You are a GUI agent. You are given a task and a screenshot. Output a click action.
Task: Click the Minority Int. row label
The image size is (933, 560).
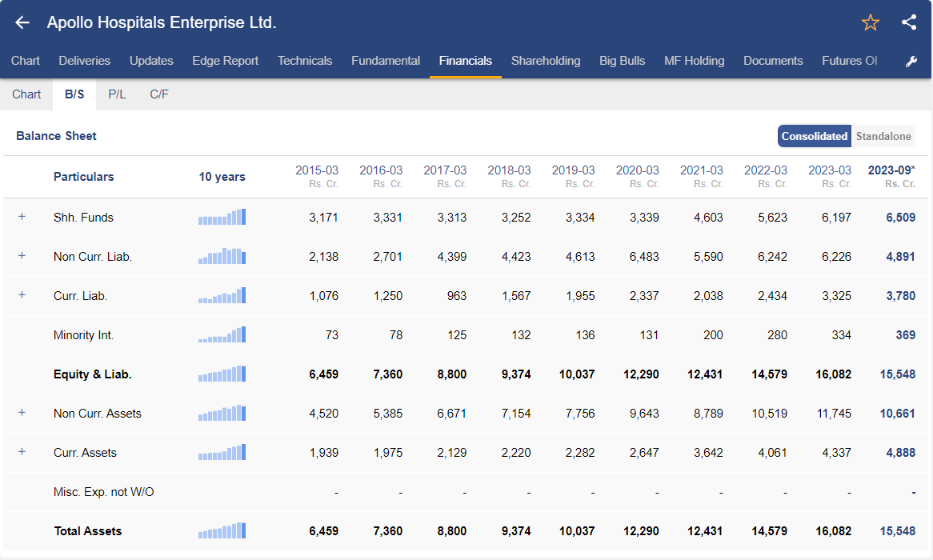pyautogui.click(x=83, y=335)
